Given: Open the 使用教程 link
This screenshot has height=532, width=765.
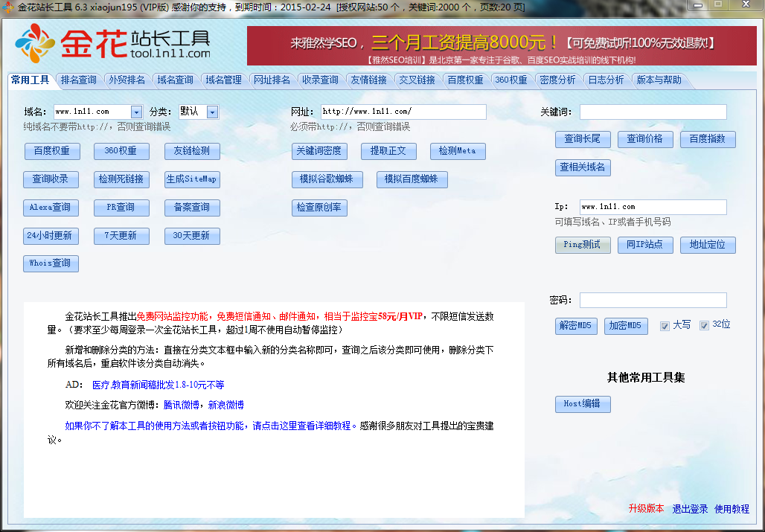Looking at the screenshot, I should pyautogui.click(x=732, y=509).
